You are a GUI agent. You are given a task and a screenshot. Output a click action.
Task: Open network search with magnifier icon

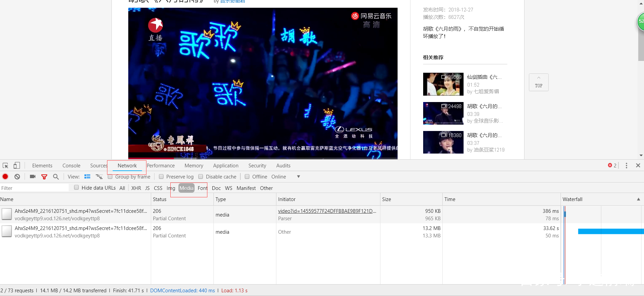[x=56, y=177]
